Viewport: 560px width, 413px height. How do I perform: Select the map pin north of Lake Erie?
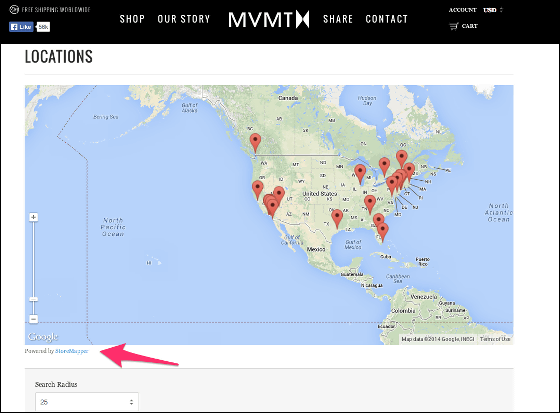pos(384,167)
